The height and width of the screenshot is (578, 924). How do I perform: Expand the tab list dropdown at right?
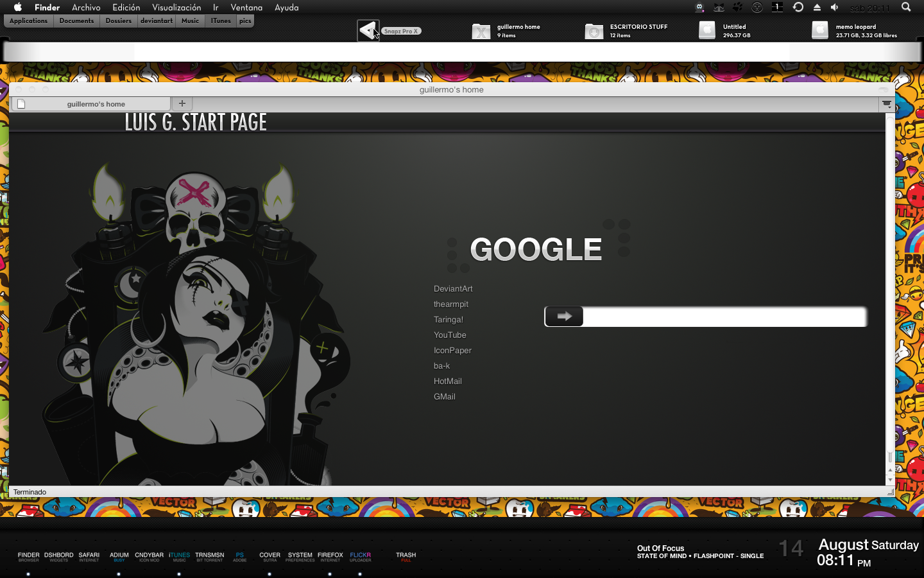887,103
